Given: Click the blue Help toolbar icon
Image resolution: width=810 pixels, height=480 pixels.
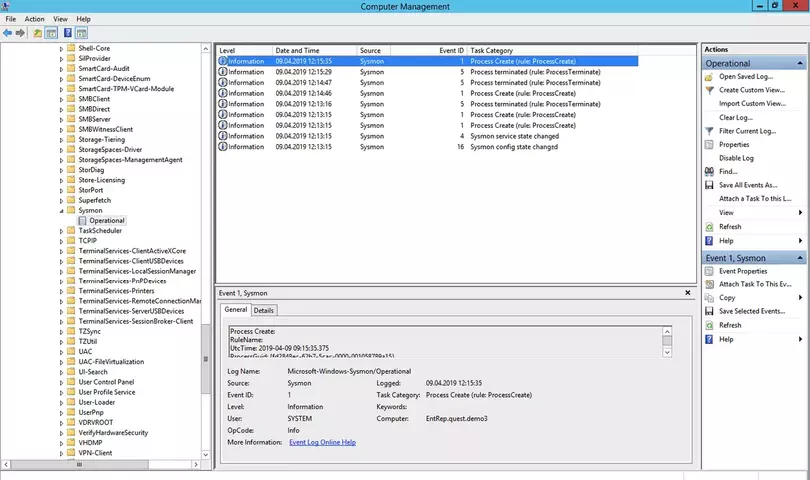Looking at the screenshot, I should point(68,33).
